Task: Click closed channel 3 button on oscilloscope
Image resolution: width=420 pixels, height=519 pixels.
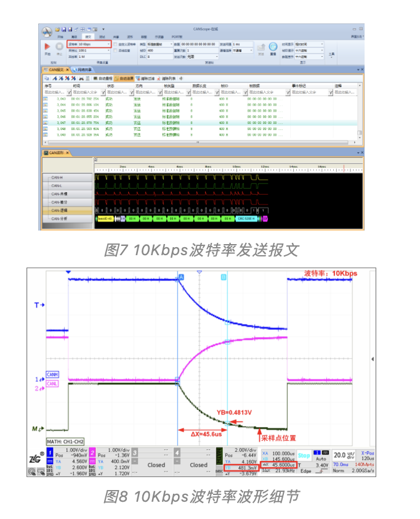Action: pyautogui.click(x=135, y=452)
